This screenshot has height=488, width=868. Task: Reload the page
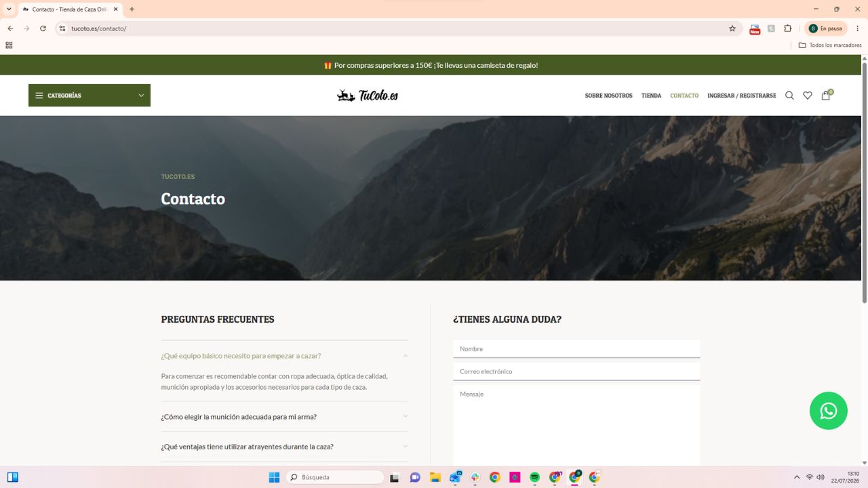[43, 28]
